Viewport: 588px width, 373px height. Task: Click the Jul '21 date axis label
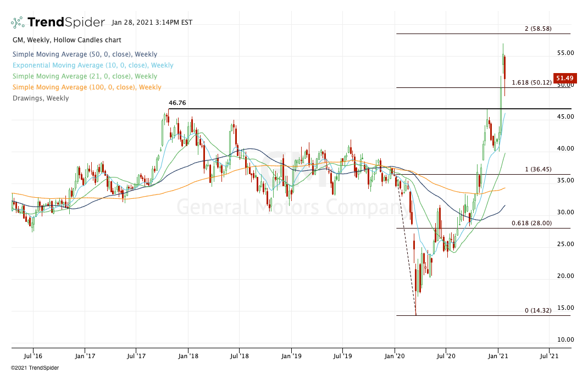click(549, 356)
